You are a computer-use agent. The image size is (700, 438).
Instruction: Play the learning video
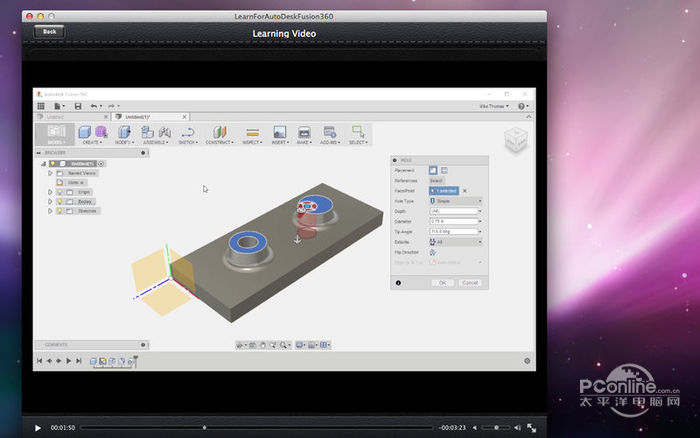38,427
